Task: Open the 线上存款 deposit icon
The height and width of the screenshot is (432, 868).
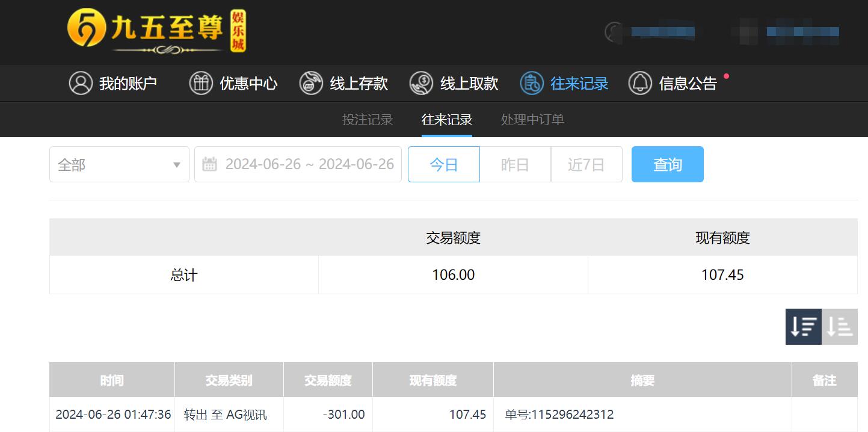Action: tap(310, 83)
